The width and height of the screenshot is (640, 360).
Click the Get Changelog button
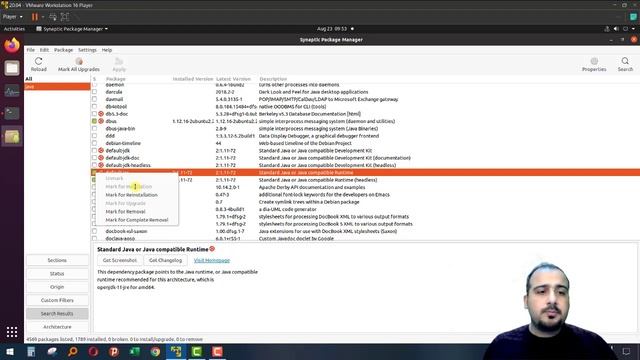(x=165, y=260)
